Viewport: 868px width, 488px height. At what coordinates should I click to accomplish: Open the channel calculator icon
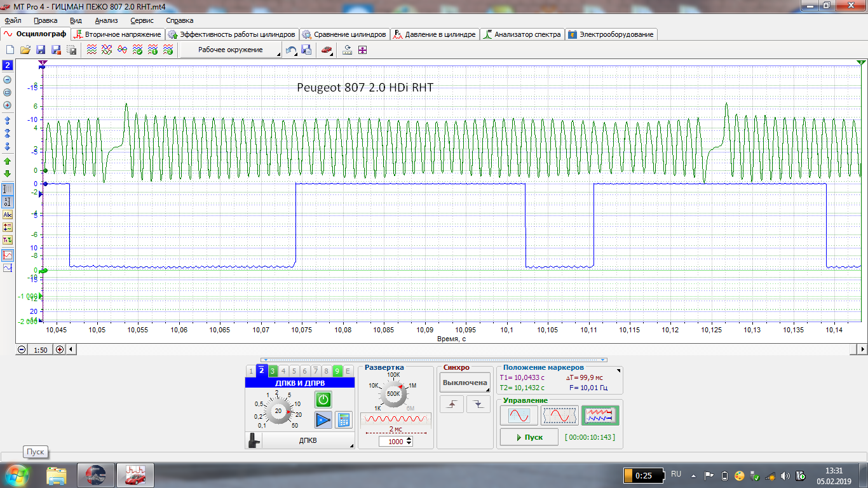click(x=343, y=419)
